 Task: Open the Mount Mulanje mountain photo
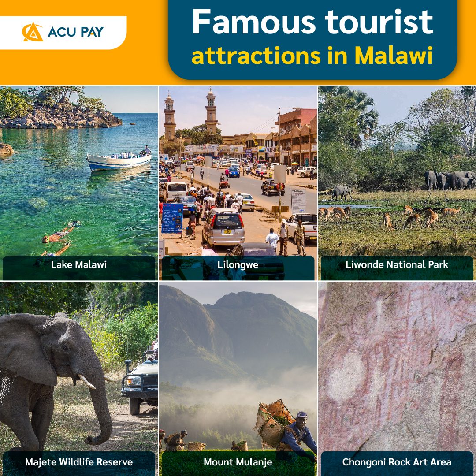click(238, 379)
